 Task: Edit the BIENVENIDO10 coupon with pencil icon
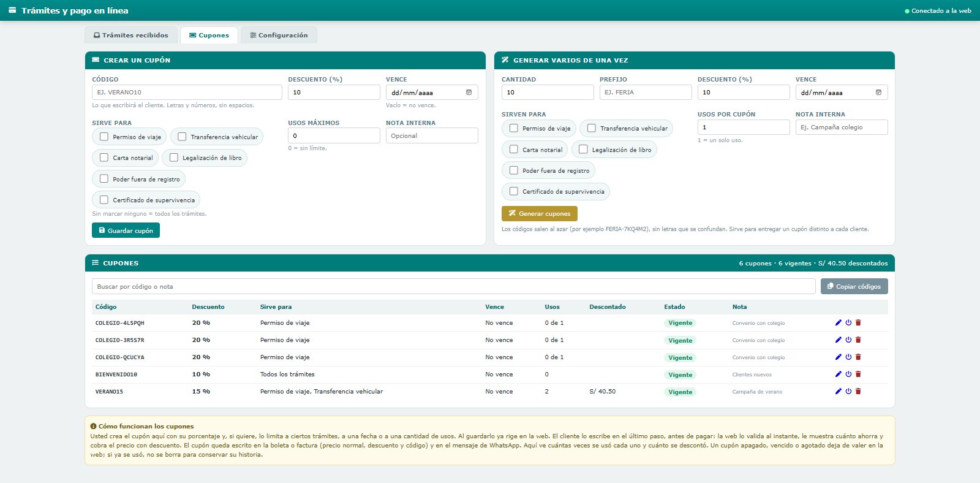tap(839, 374)
